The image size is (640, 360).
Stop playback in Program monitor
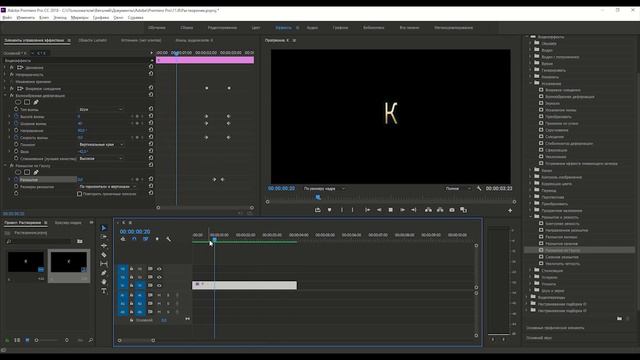click(391, 210)
